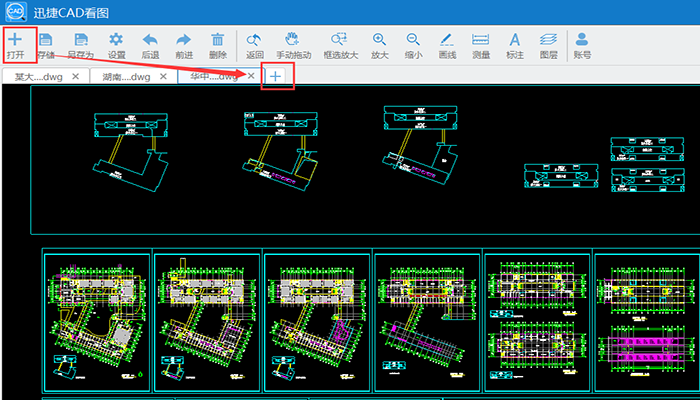The image size is (700, 400).
Task: Click the 返回 (Return) icon
Action: [x=254, y=40]
